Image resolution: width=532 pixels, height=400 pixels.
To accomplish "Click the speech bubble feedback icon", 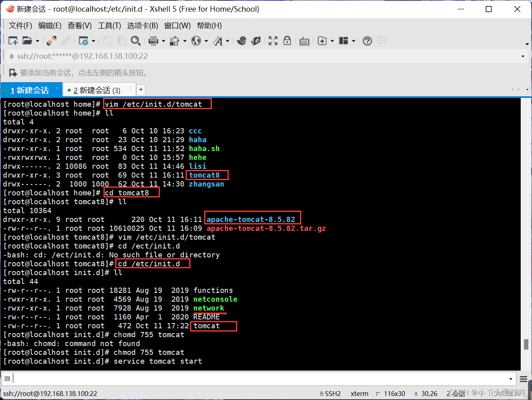I will (382, 41).
